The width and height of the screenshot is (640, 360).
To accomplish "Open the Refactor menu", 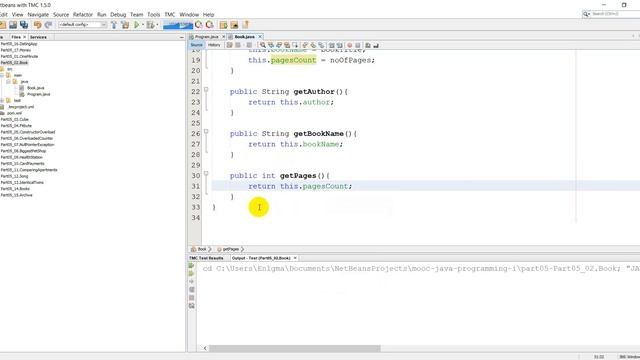I will [83, 15].
